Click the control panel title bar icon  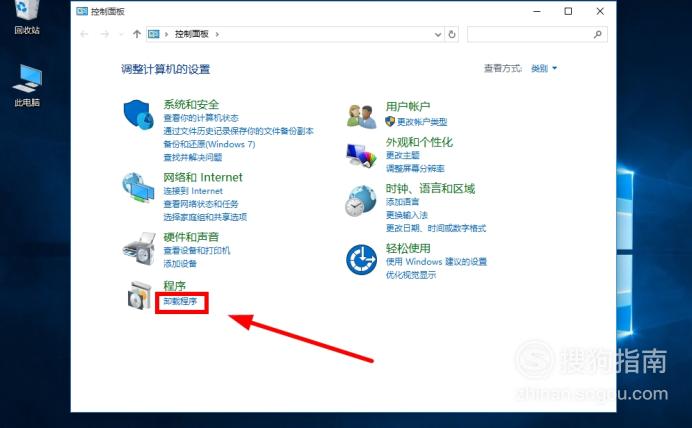[x=82, y=11]
